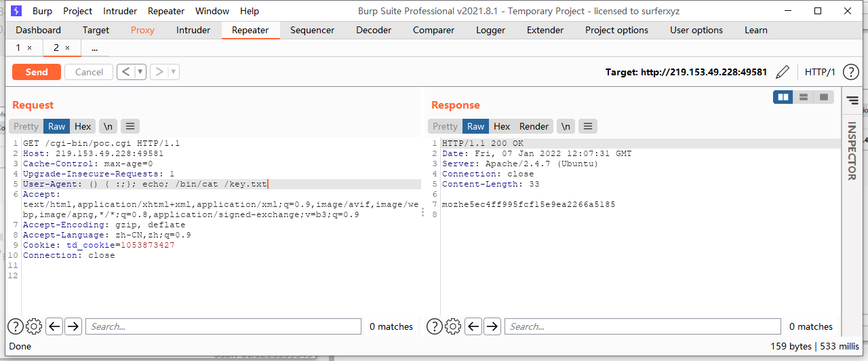868x361 pixels.
Task: Switch to the User options tab
Action: pyautogui.click(x=696, y=30)
